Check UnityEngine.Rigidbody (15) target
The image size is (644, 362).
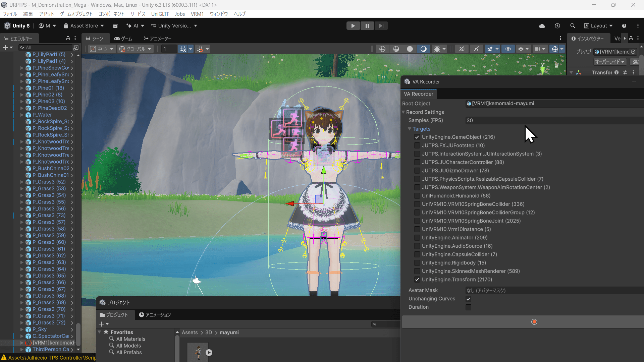tap(417, 263)
